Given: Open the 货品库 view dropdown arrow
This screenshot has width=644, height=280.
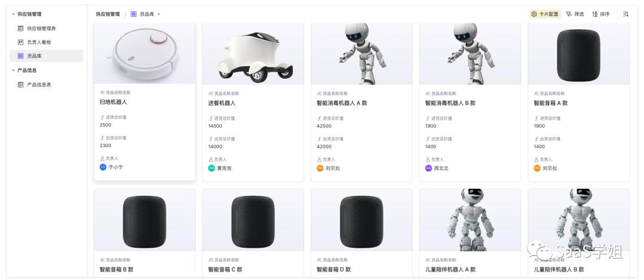Looking at the screenshot, I should click(x=159, y=14).
